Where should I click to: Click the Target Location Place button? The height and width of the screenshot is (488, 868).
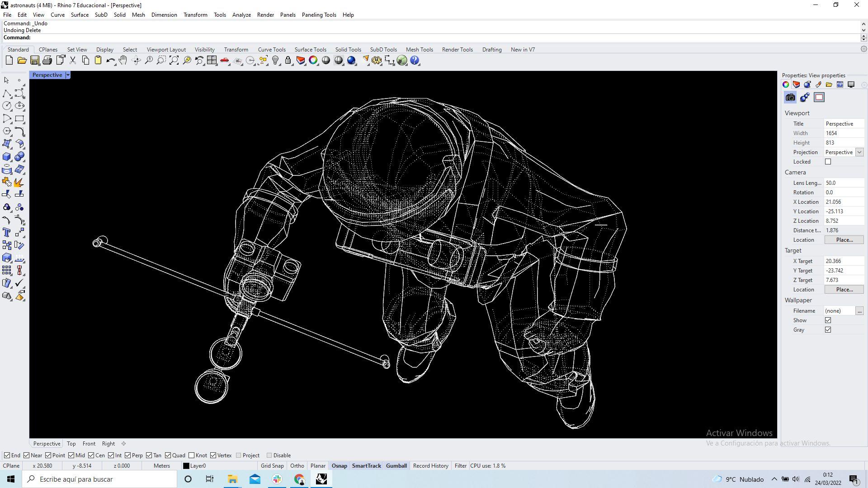(844, 290)
